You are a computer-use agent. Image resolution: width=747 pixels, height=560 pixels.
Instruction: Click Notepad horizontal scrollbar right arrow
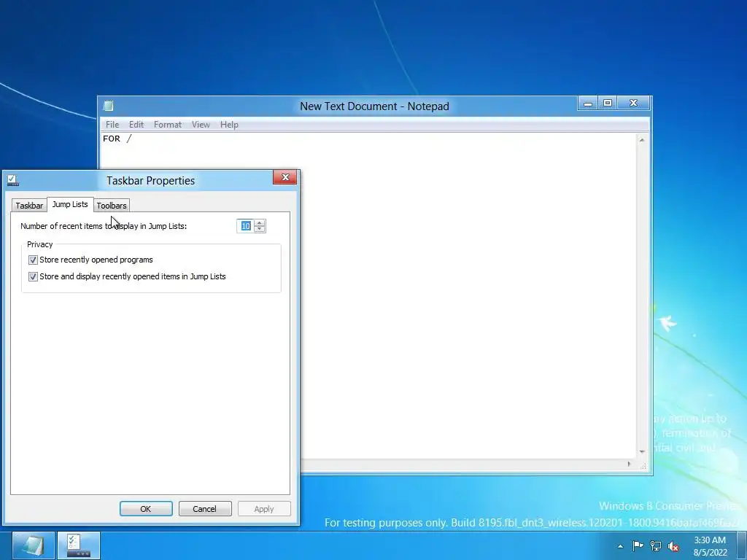point(629,464)
